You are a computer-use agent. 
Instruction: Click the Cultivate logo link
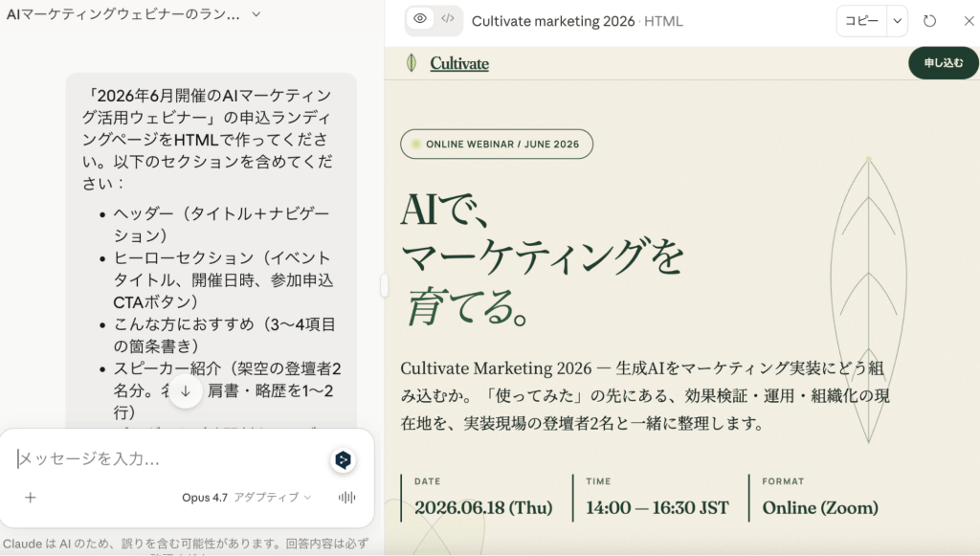click(x=459, y=63)
